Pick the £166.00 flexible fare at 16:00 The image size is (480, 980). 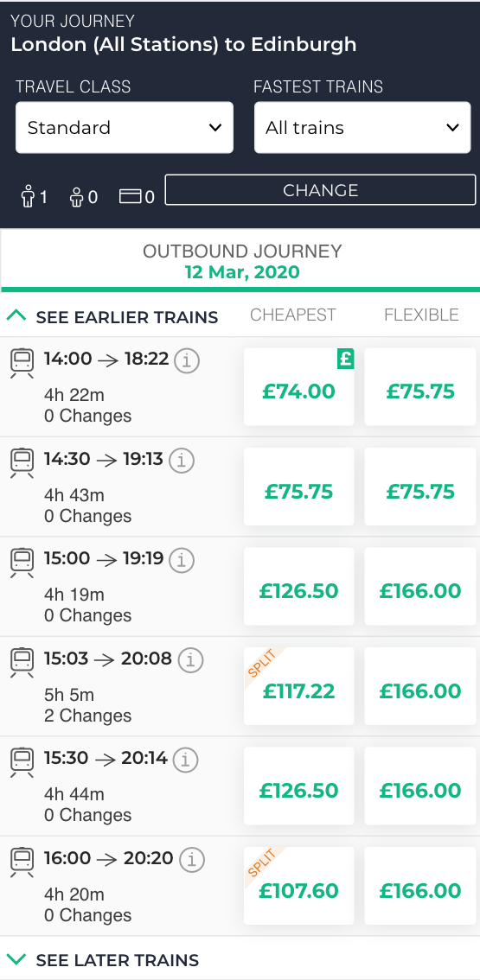point(420,886)
